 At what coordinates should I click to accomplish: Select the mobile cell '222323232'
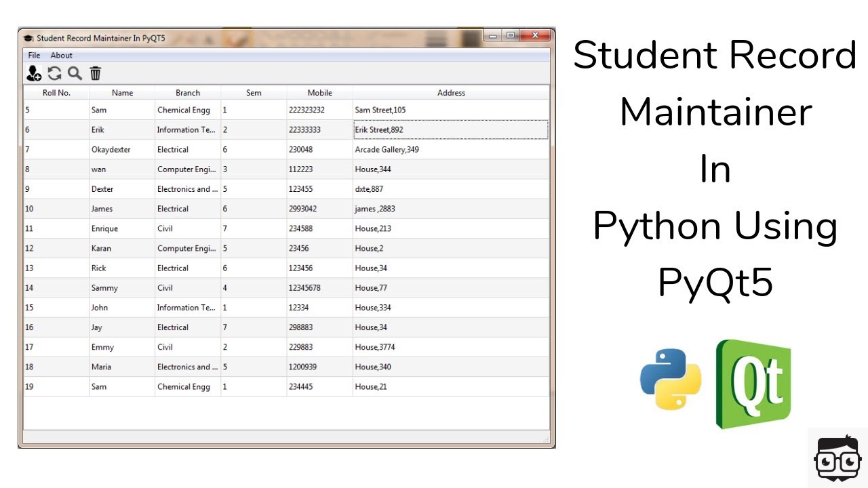pyautogui.click(x=319, y=110)
